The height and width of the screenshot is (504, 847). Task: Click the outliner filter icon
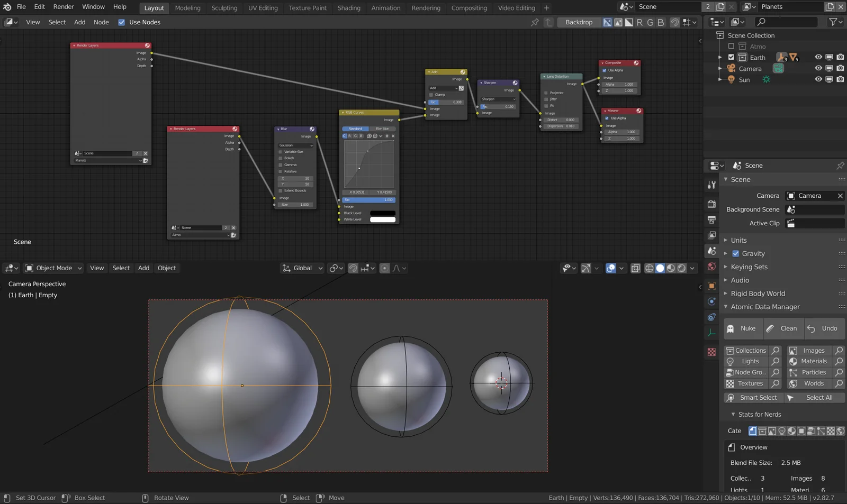(833, 22)
